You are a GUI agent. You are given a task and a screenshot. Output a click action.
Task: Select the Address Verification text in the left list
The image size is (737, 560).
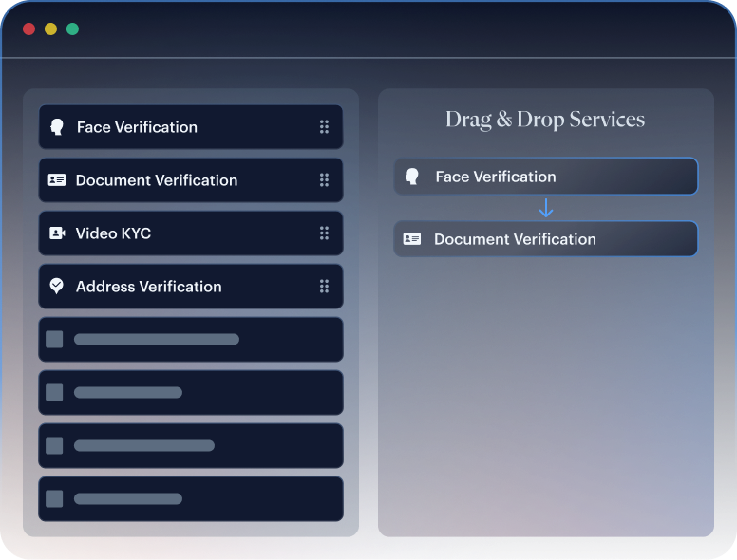(148, 287)
